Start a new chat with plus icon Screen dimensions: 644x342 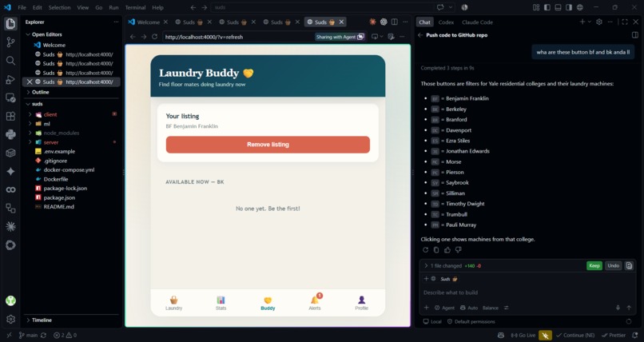tap(582, 22)
